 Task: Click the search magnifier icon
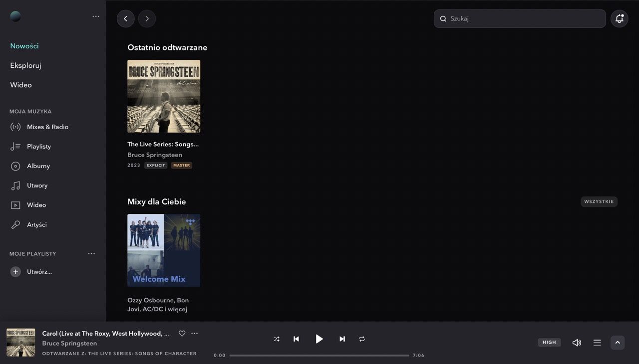click(443, 19)
